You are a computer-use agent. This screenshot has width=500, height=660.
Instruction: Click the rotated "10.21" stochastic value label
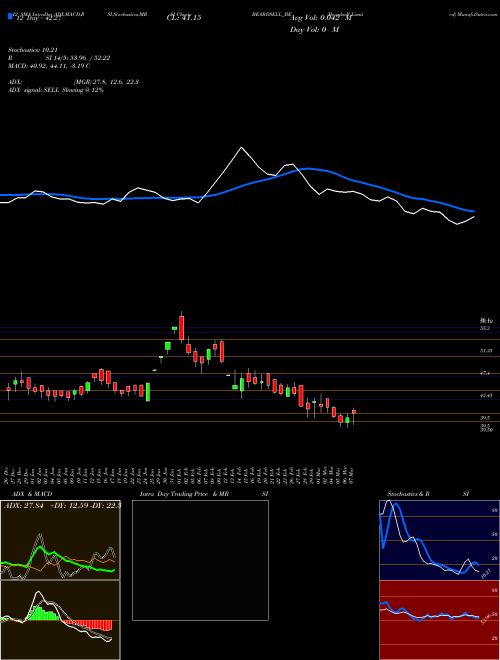pyautogui.click(x=485, y=574)
